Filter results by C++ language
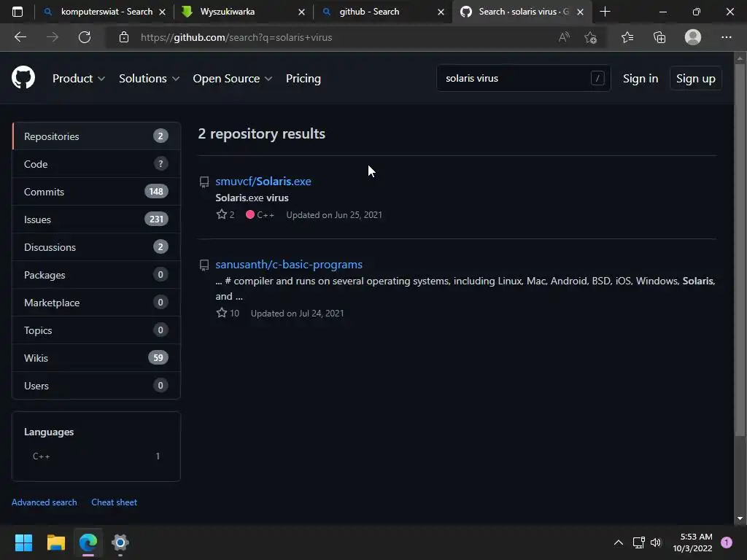The image size is (747, 560). coord(96,456)
